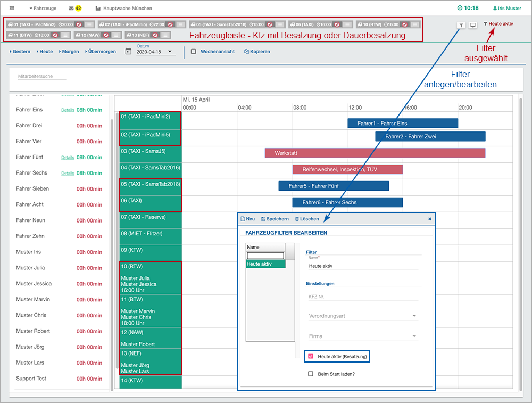Viewport: 532px width, 403px height.
Task: Click the Mitarbeitersuche search field
Action: [x=43, y=77]
